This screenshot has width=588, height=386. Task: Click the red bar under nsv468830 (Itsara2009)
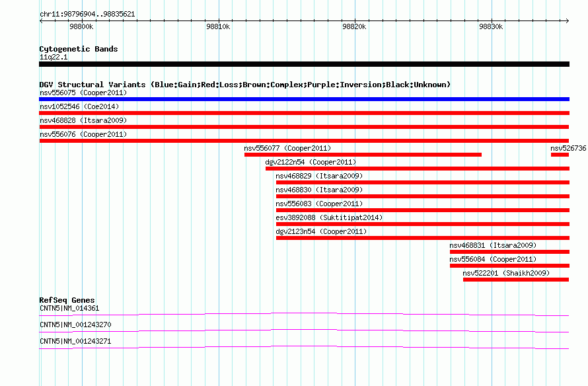(423, 196)
